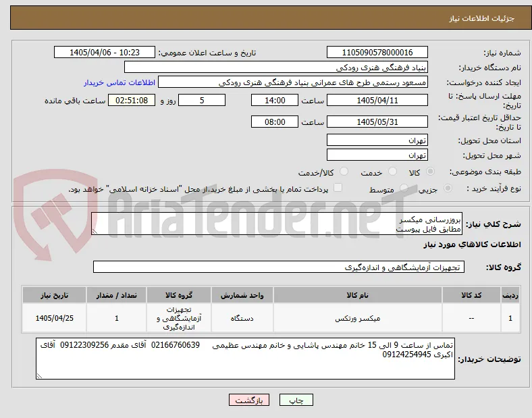The image size is (532, 418).
Task: Click the delivery city field تهران
Action: (377, 155)
